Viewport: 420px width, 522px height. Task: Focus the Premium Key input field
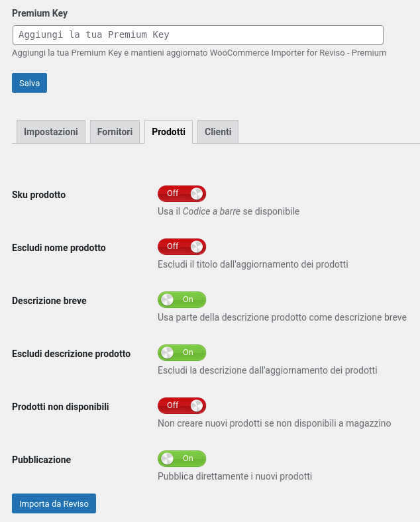pos(198,35)
